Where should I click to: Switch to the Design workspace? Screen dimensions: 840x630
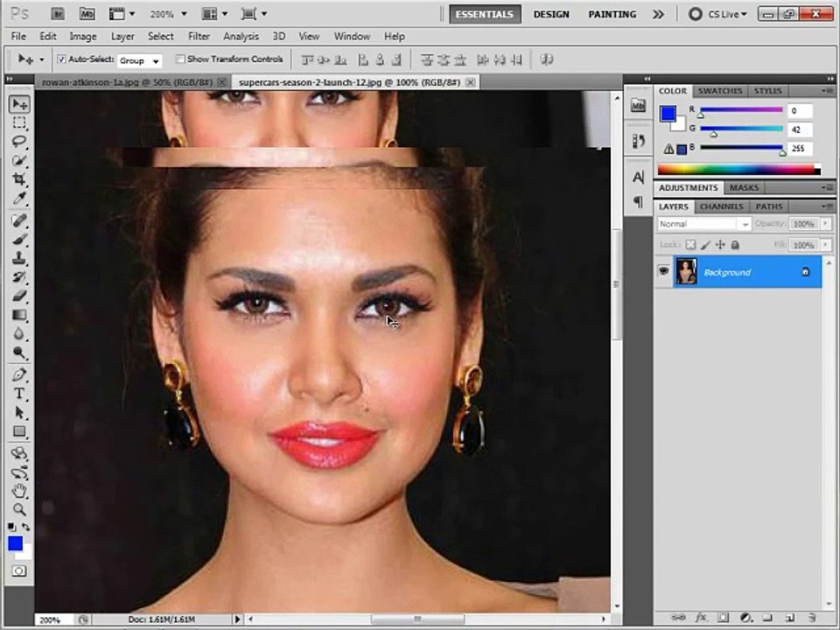[x=551, y=15]
